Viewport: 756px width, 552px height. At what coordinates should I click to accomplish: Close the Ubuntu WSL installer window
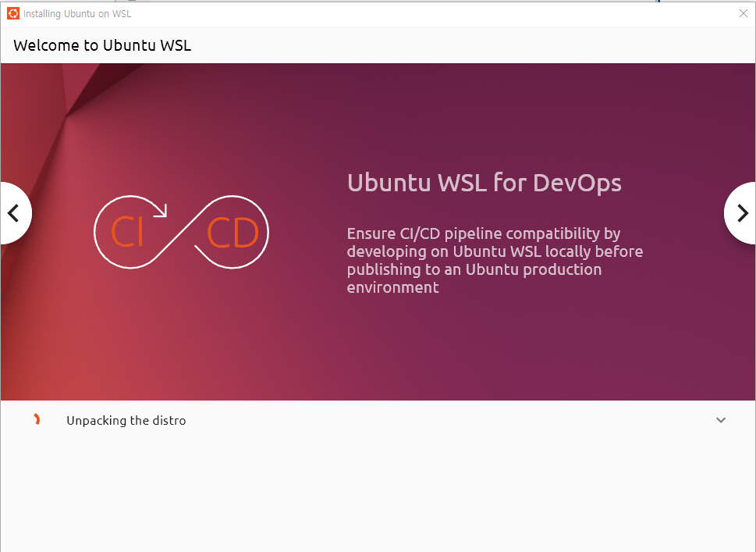coord(743,13)
